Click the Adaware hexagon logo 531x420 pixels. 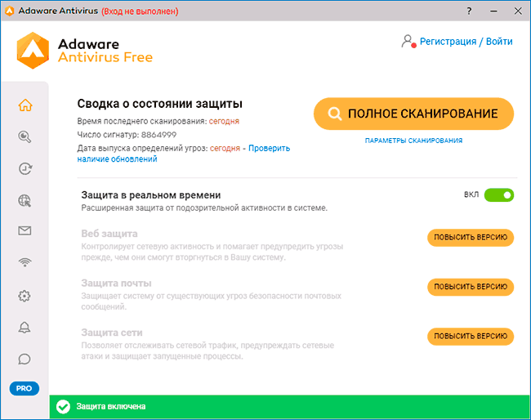pos(33,51)
